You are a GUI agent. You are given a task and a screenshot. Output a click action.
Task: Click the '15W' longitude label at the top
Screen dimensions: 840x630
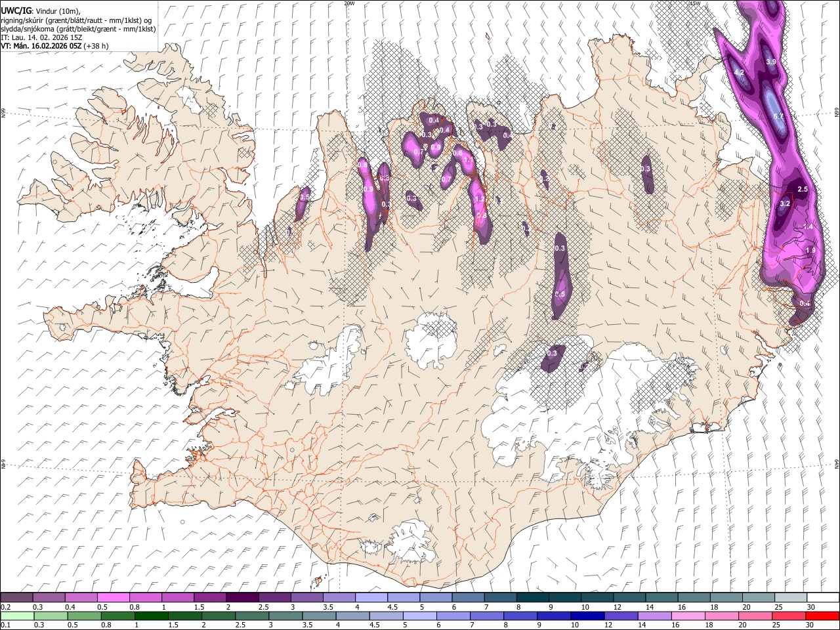tap(695, 3)
